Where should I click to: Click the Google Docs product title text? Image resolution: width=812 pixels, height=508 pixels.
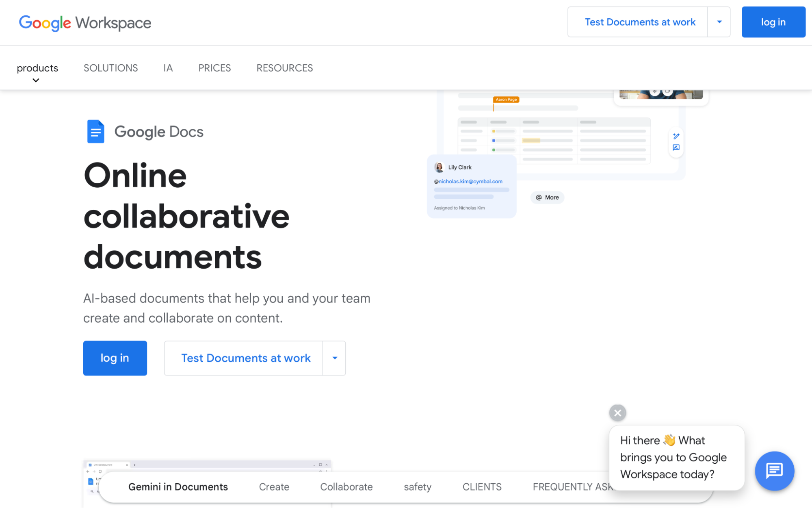tap(159, 132)
